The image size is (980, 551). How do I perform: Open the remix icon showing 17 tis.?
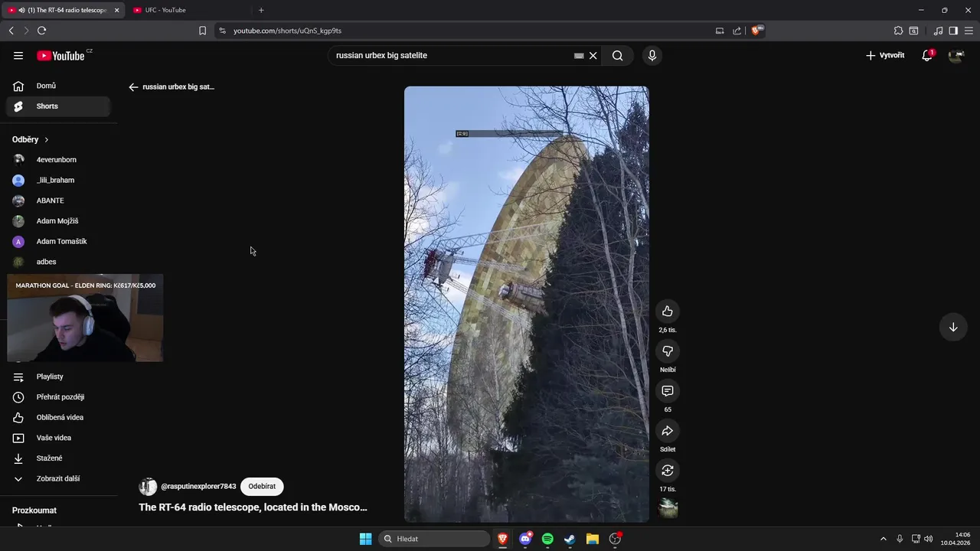[668, 470]
